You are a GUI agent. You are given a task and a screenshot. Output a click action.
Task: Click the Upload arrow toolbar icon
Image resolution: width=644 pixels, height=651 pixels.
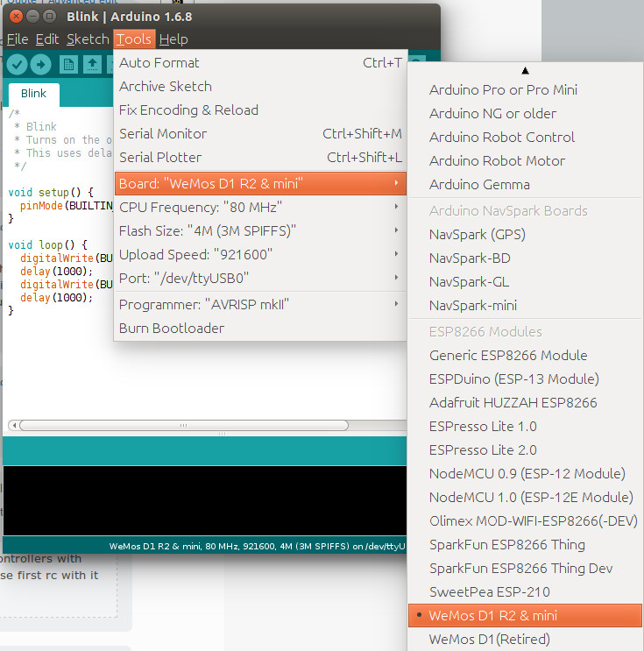tap(40, 64)
